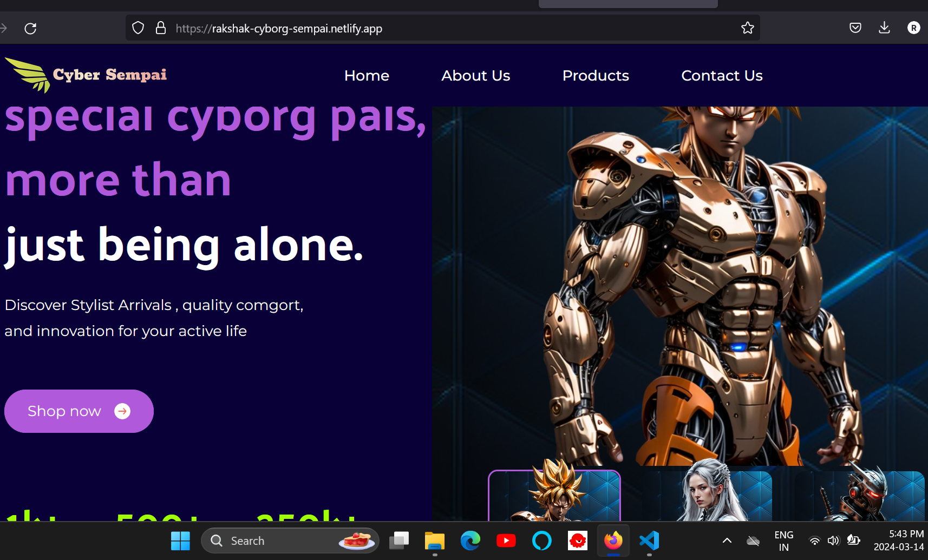Screen dimensions: 928x560
Task: Bookmark this page with the star icon
Action: click(x=747, y=28)
